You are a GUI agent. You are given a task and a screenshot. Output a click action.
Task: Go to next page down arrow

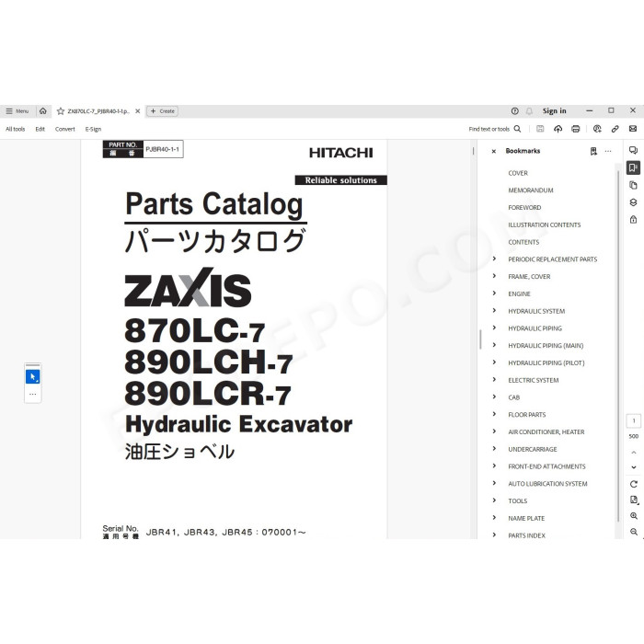point(634,467)
